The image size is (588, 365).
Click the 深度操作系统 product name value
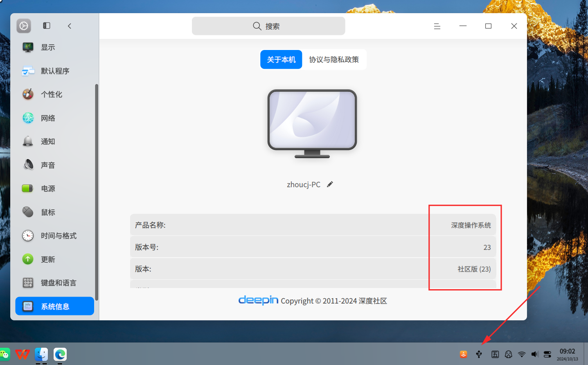[x=471, y=225]
